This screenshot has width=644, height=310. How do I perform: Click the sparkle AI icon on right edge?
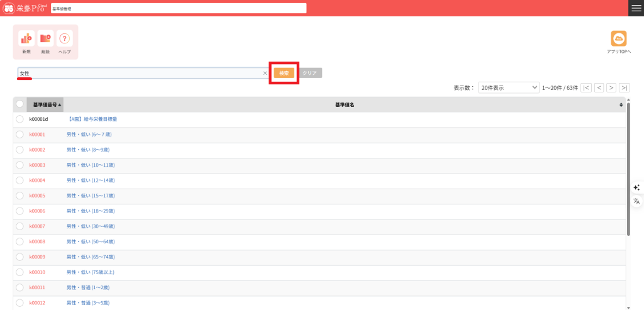[x=636, y=187]
